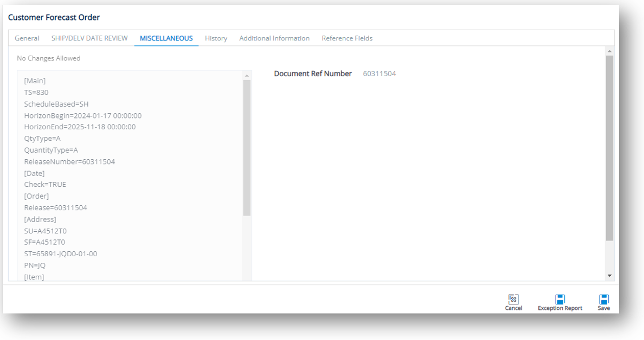
Task: Click the Check=TRUE line
Action: coord(45,185)
